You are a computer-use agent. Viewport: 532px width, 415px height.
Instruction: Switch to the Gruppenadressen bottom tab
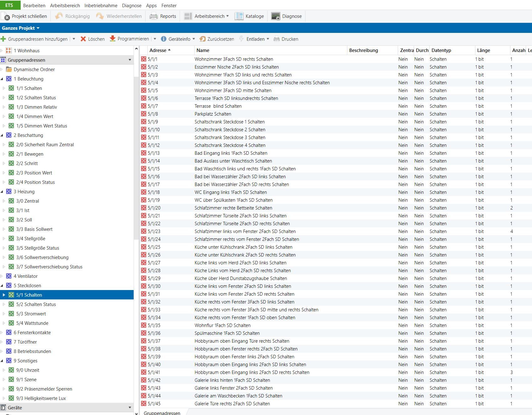tap(162, 412)
